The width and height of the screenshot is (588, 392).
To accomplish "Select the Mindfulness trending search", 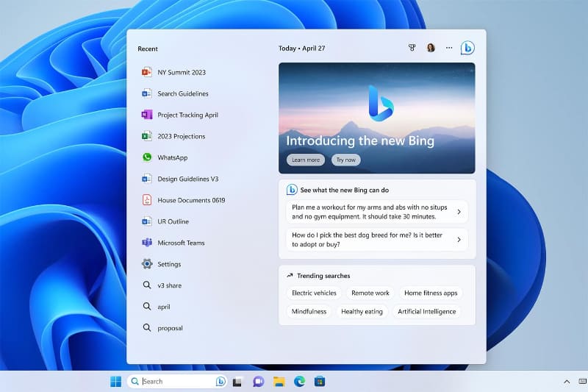I will click(x=309, y=311).
